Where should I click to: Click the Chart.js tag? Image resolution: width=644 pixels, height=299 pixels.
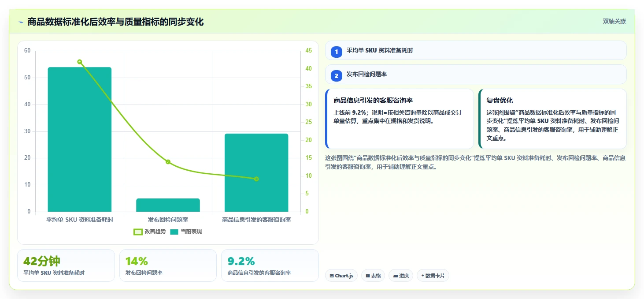click(341, 276)
